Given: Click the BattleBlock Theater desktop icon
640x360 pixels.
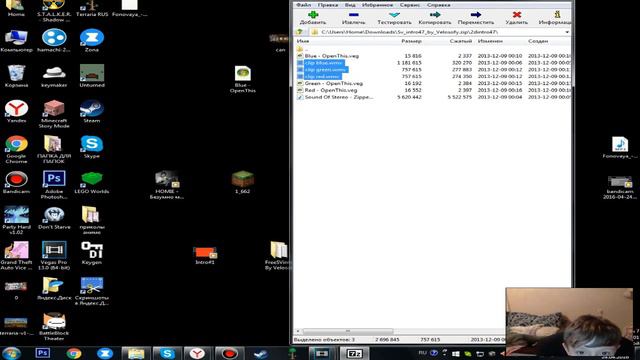Looking at the screenshot, I should [54, 327].
